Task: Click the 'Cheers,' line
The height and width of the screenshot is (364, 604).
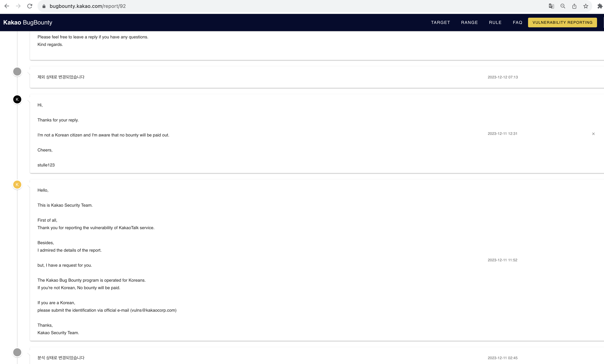Action: [x=45, y=150]
